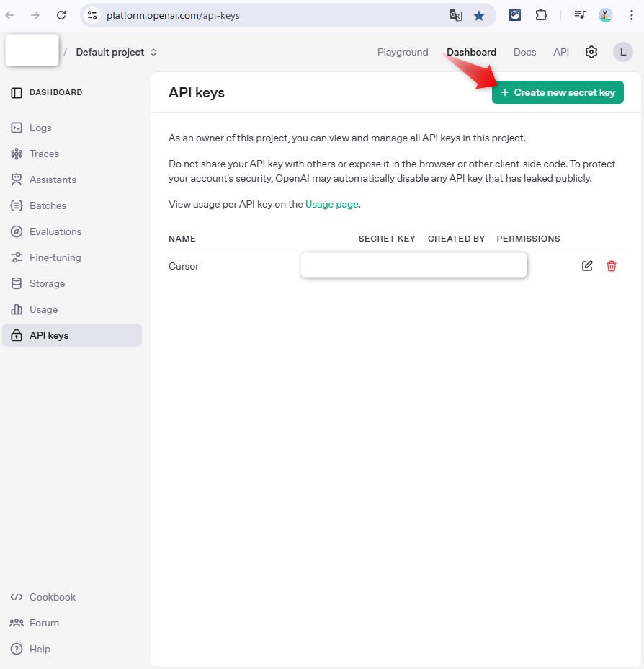Click the edit icon for Cursor key

point(587,266)
